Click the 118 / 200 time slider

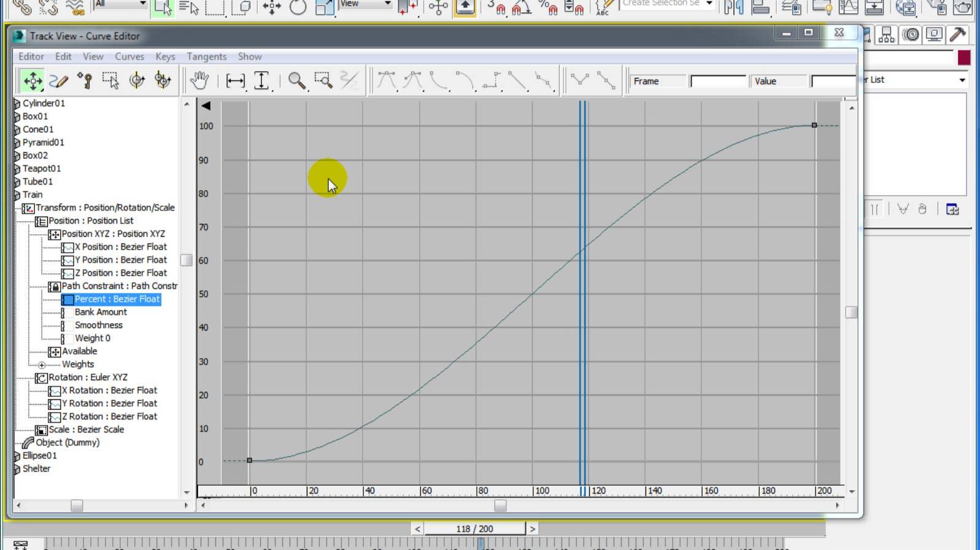(x=474, y=529)
